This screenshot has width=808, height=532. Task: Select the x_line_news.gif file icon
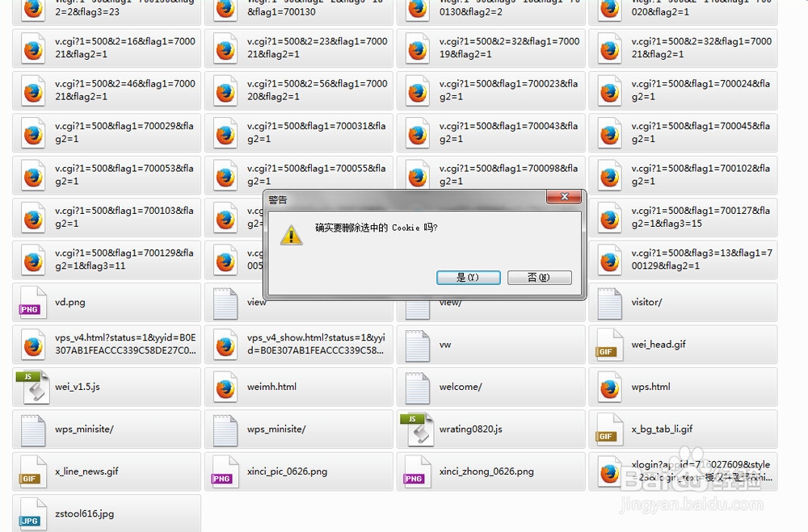click(33, 471)
